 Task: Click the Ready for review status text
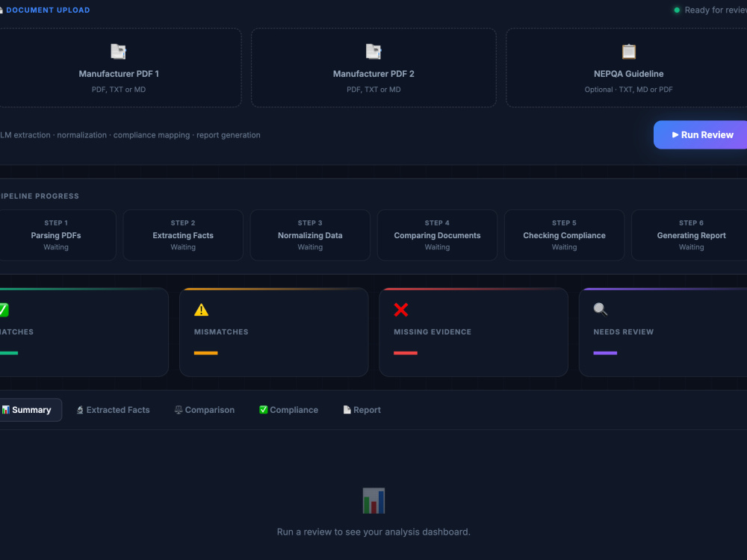[x=716, y=10]
